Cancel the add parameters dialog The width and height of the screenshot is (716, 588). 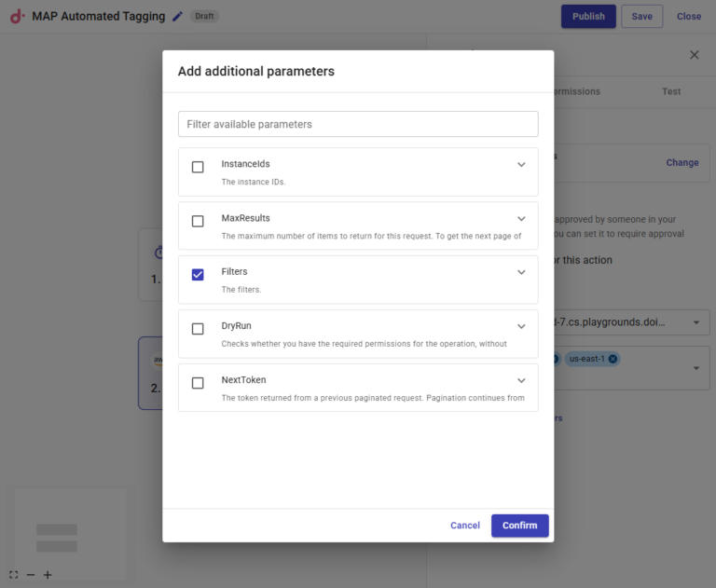coord(464,526)
